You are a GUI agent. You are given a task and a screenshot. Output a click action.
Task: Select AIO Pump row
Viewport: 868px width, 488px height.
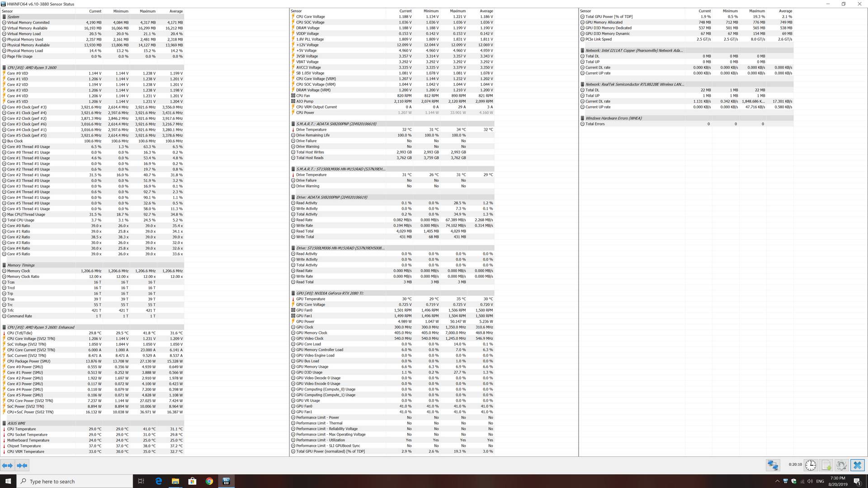pos(392,101)
